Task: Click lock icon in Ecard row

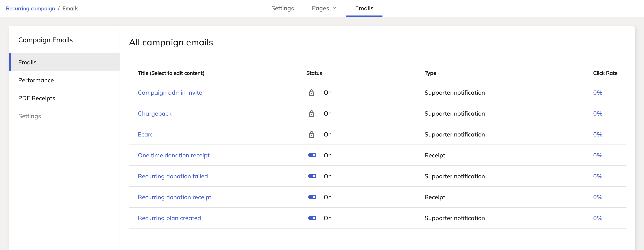Action: (x=311, y=134)
